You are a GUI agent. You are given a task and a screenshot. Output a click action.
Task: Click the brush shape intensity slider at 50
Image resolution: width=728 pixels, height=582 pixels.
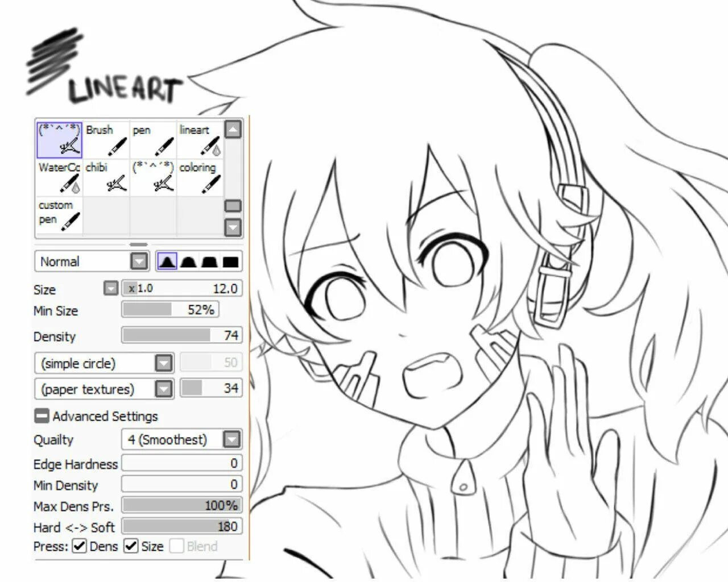click(x=211, y=362)
